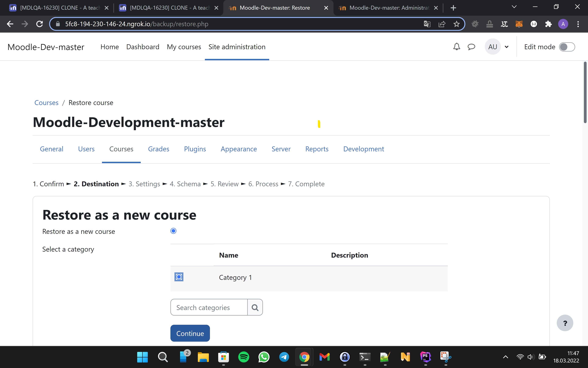
Task: Toggle the messaging drawer icon
Action: pos(471,47)
